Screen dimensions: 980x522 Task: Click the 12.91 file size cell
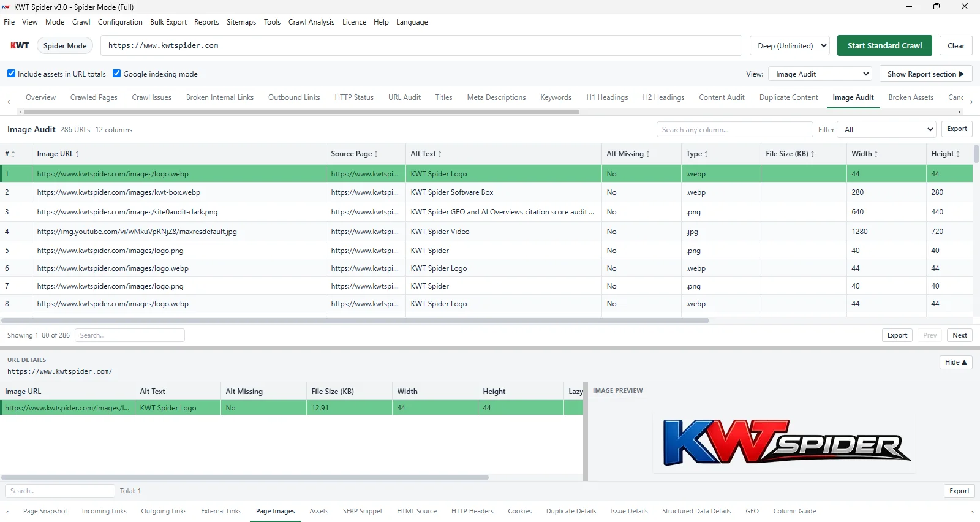(x=349, y=408)
